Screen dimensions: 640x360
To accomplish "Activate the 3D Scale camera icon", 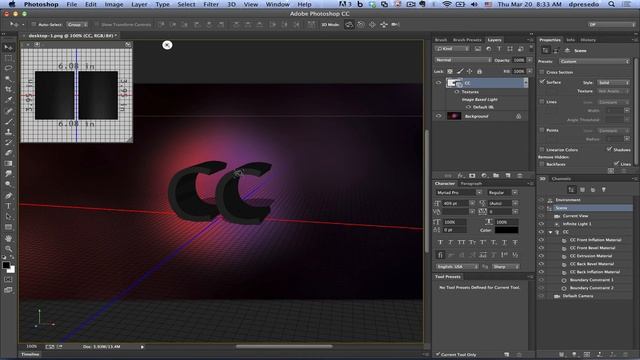I will coord(395,24).
